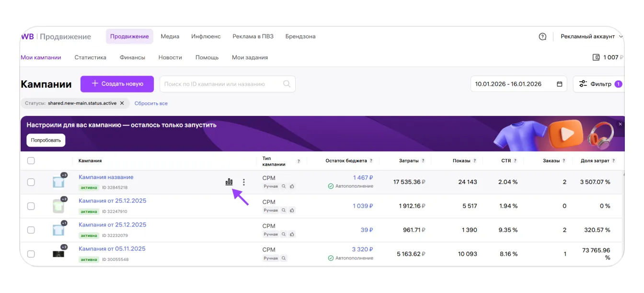This screenshot has height=293, width=644.
Task: Click the Сбросить все link
Action: click(x=151, y=103)
